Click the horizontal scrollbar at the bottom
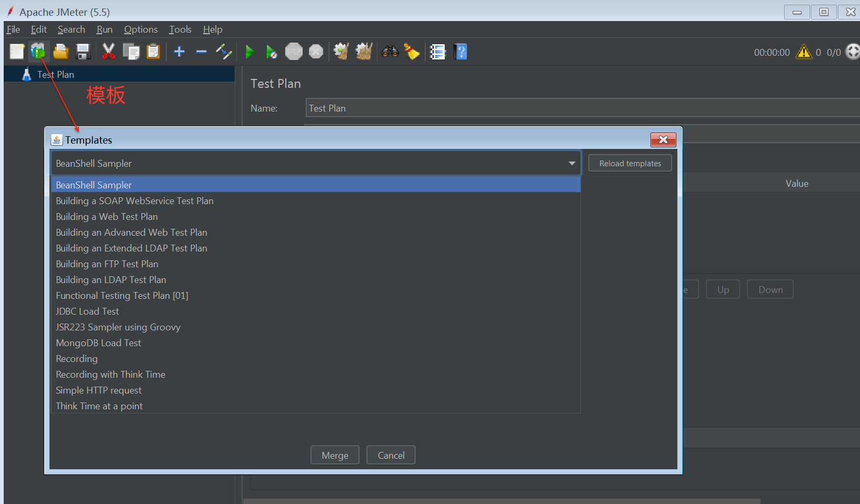The width and height of the screenshot is (860, 504). (502, 501)
